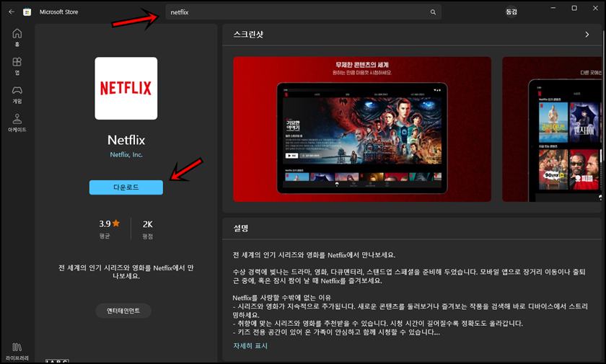Open the Netflix, Inc. publisher link

[x=126, y=155]
